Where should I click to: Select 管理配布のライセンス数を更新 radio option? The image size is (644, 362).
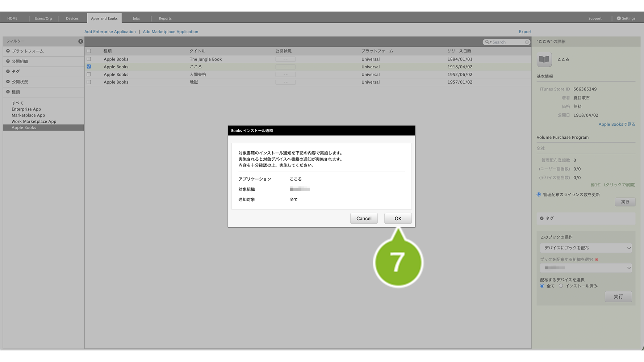(539, 194)
